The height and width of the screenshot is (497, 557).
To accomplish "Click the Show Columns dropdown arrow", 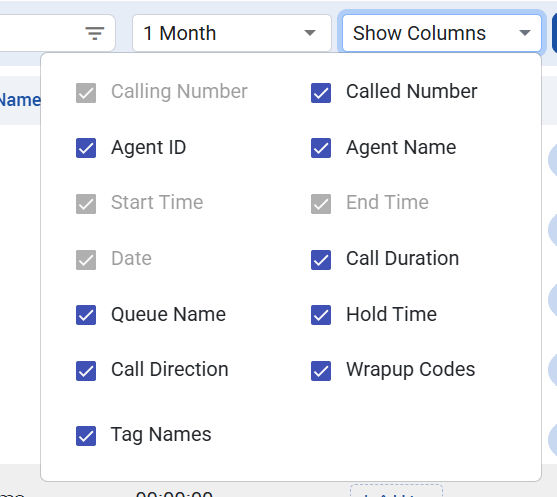I will pyautogui.click(x=525, y=33).
